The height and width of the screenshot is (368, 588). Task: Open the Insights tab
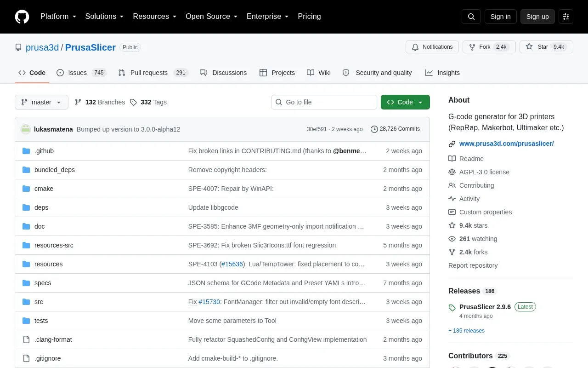pyautogui.click(x=442, y=73)
